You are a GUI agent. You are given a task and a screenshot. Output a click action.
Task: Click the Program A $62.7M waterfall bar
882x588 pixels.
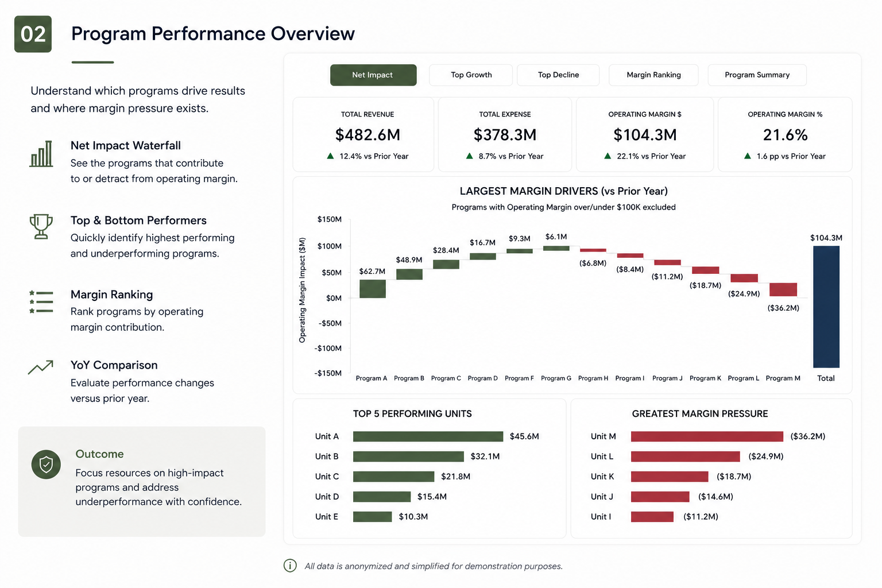point(373,288)
